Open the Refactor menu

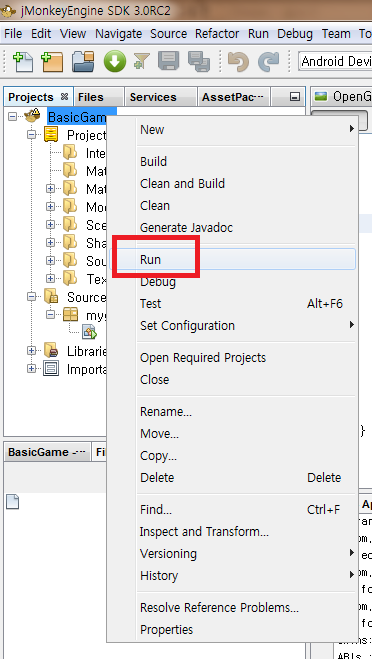point(217,34)
